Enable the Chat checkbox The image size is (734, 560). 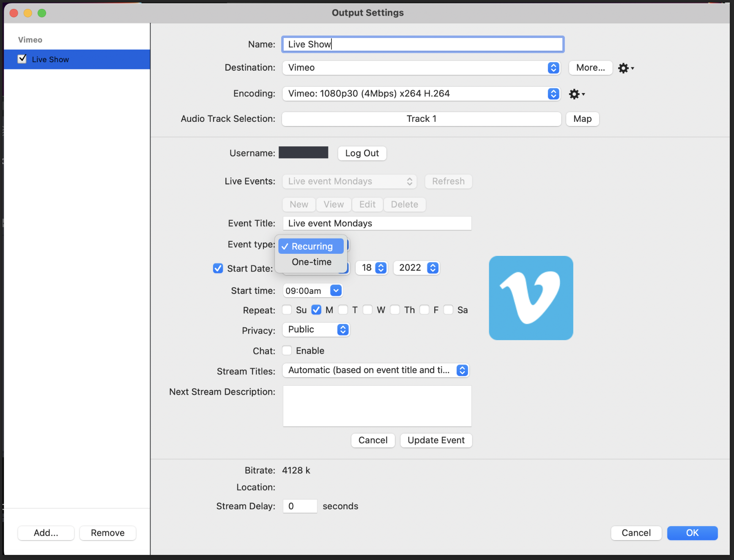287,351
